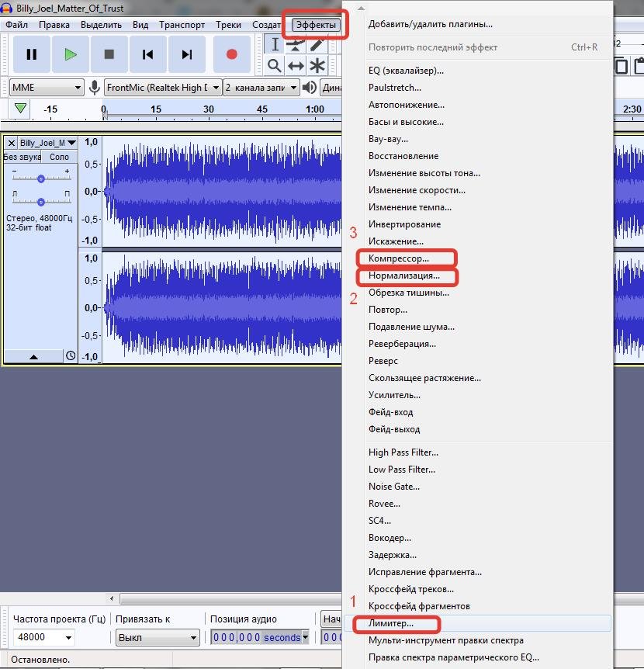The image size is (644, 669).
Task: Open the MME audio host dropdown
Action: click(47, 88)
